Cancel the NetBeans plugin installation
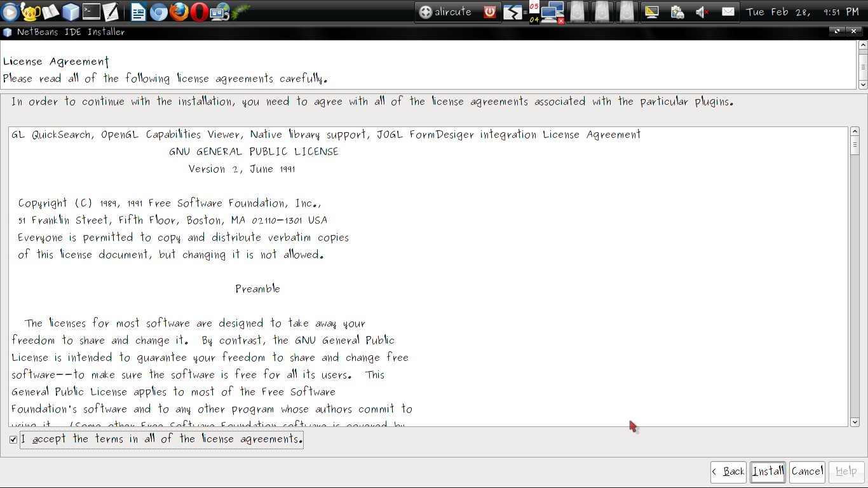The height and width of the screenshot is (488, 868). 807,471
